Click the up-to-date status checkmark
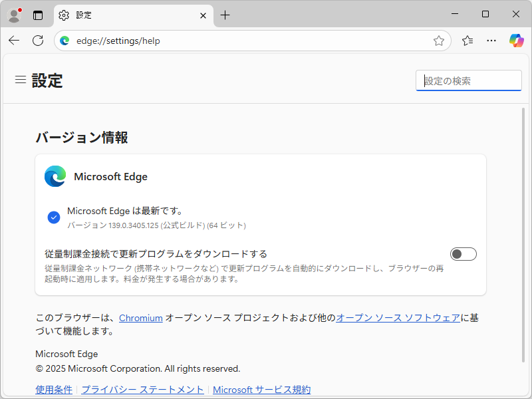 click(x=54, y=217)
